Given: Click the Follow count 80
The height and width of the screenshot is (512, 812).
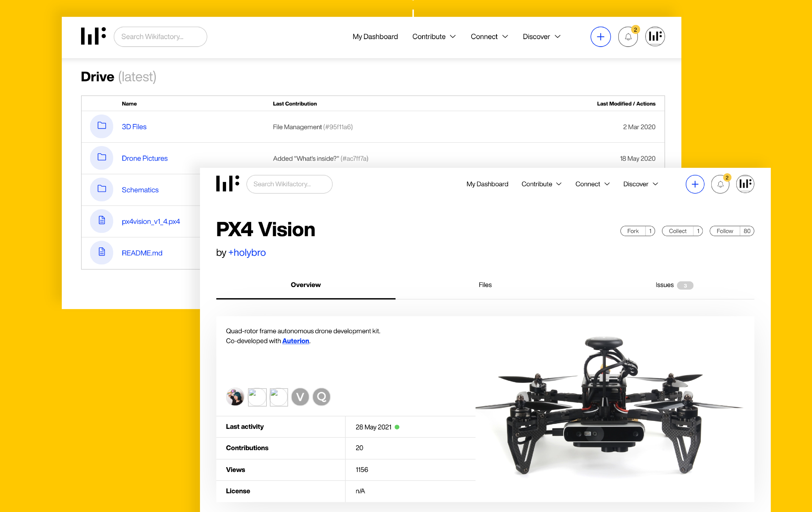Looking at the screenshot, I should (x=747, y=231).
